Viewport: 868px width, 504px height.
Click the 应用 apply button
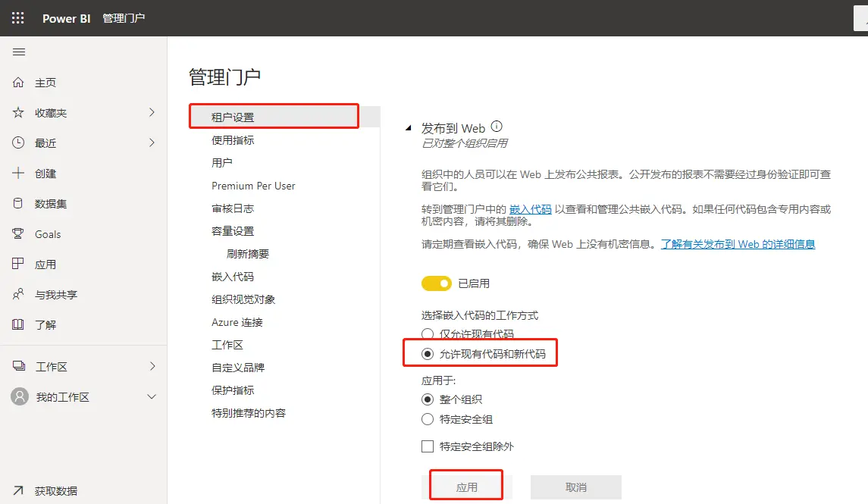(x=467, y=487)
